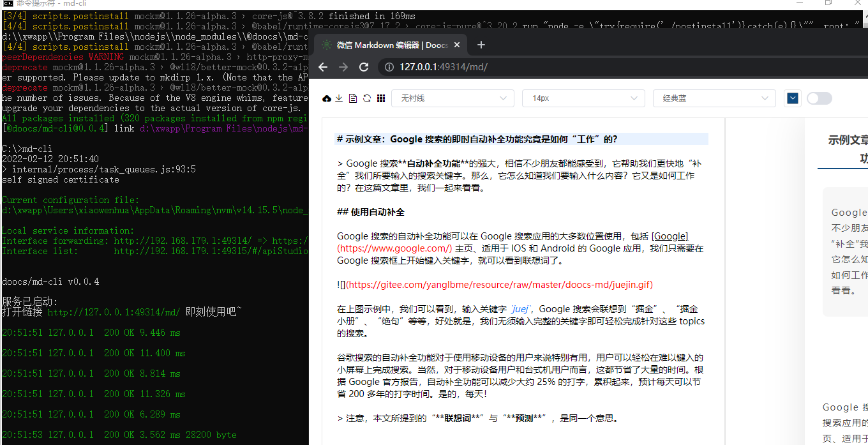The width and height of the screenshot is (868, 445).
Task: Reload the page with browser refresh icon
Action: 364,66
